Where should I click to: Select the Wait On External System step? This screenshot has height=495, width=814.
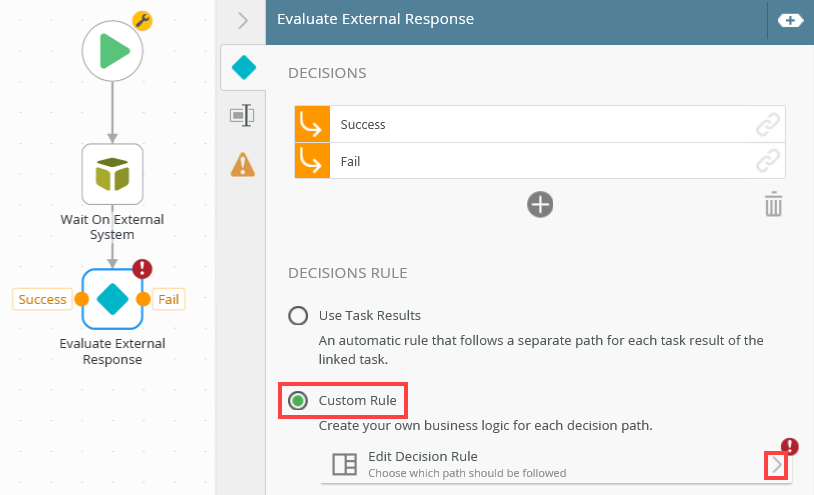click(x=112, y=174)
